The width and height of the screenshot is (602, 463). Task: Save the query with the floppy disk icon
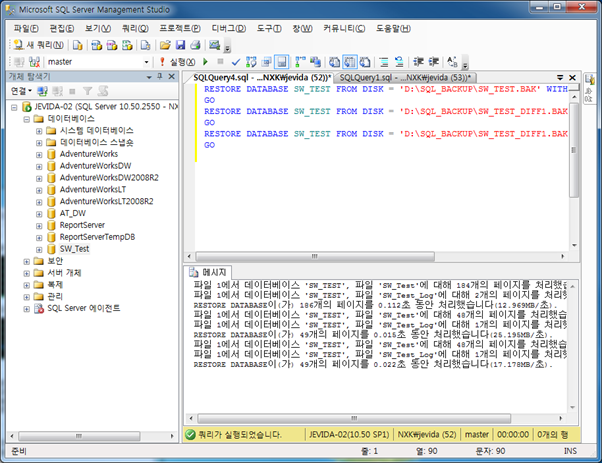(x=180, y=45)
